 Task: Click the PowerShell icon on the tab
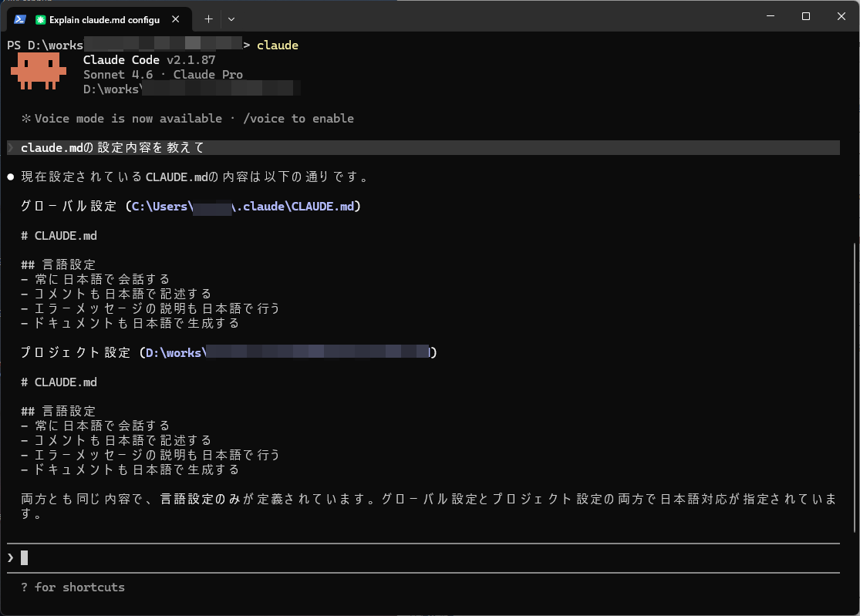[x=21, y=19]
